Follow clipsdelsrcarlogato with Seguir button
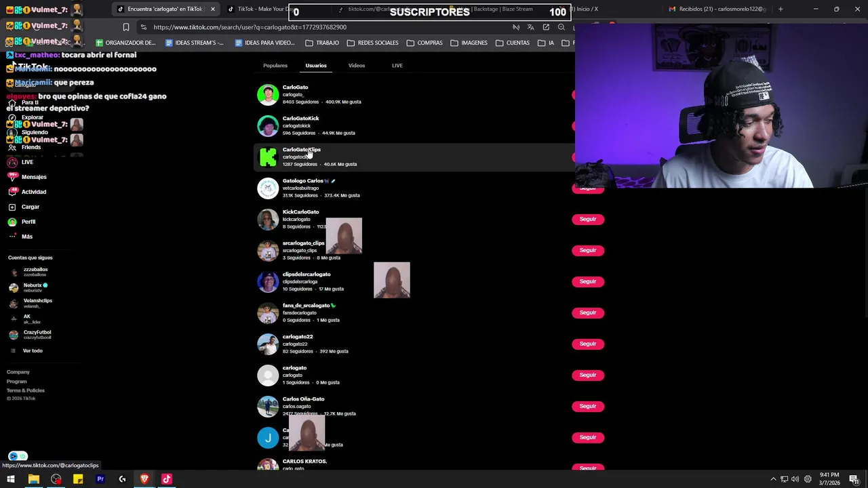868x488 pixels. point(588,281)
